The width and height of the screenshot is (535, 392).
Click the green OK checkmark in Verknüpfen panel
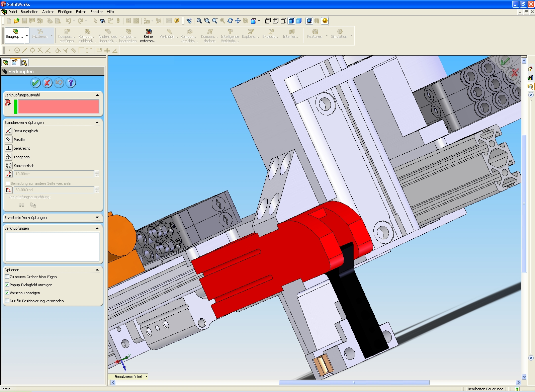(35, 83)
